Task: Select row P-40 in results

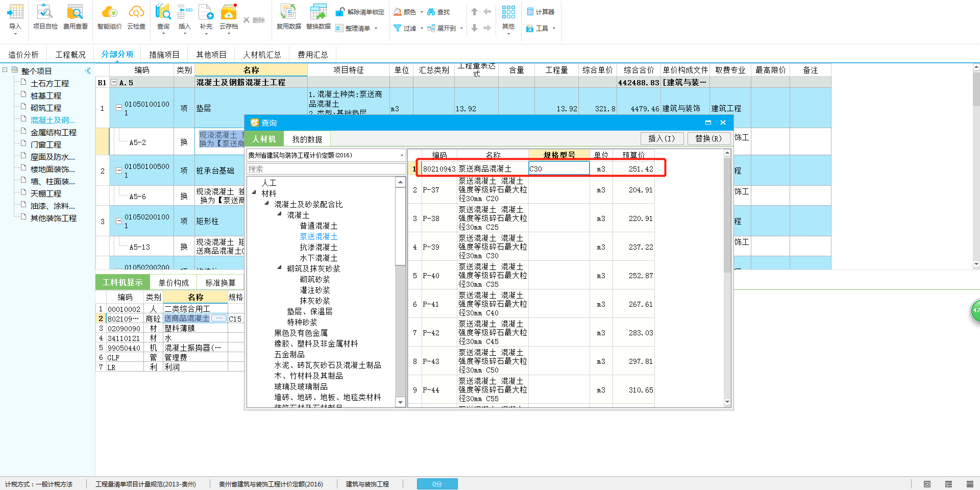Action: [531, 276]
